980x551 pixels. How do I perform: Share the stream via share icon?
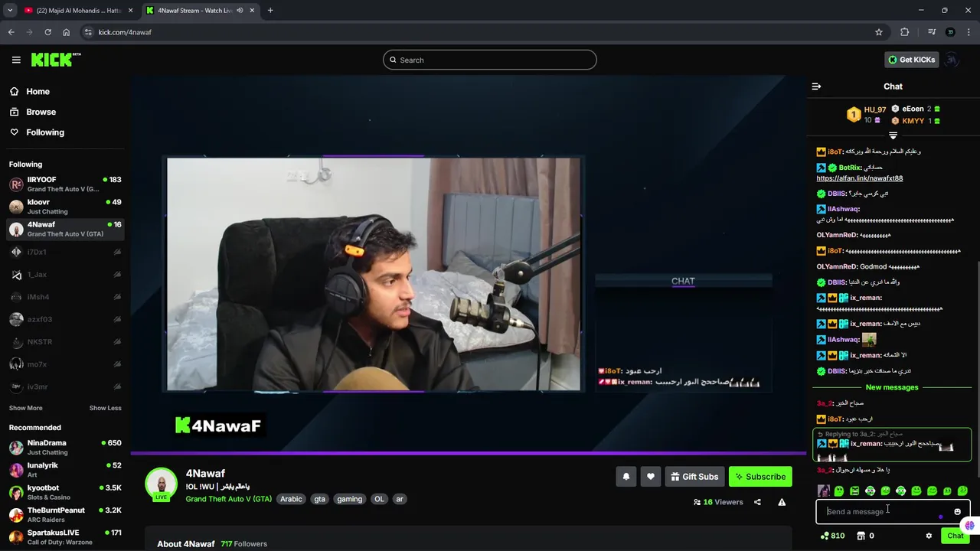pos(757,502)
